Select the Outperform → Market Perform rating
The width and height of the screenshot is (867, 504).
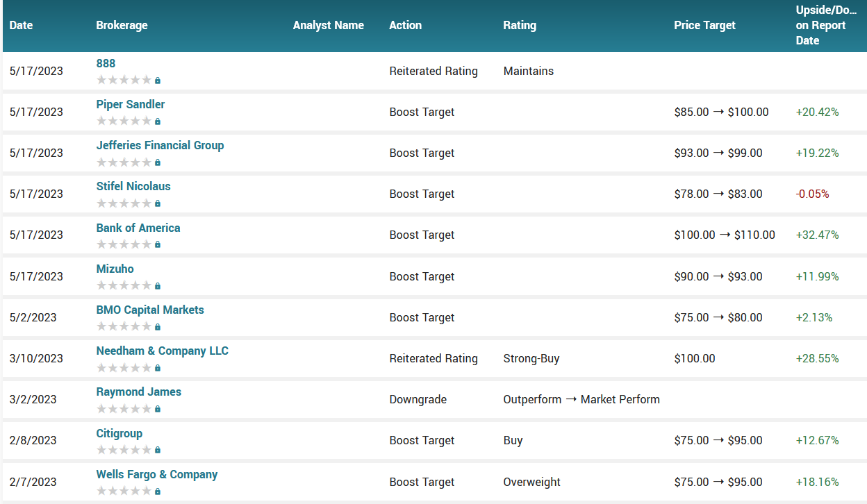581,399
